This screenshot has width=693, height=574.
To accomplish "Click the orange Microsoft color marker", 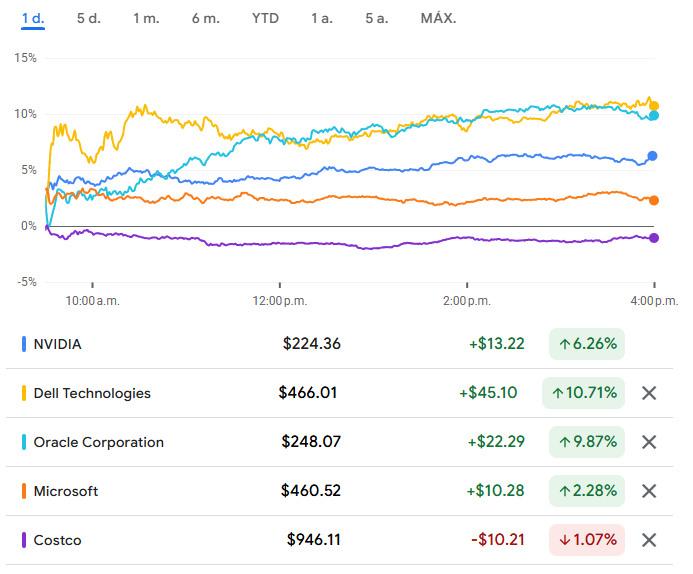I will pos(24,491).
